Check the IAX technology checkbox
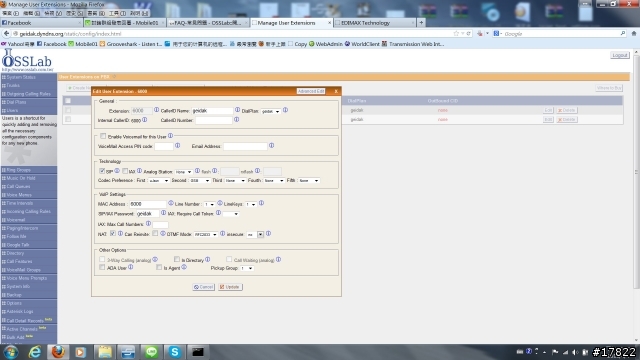 tap(125, 171)
